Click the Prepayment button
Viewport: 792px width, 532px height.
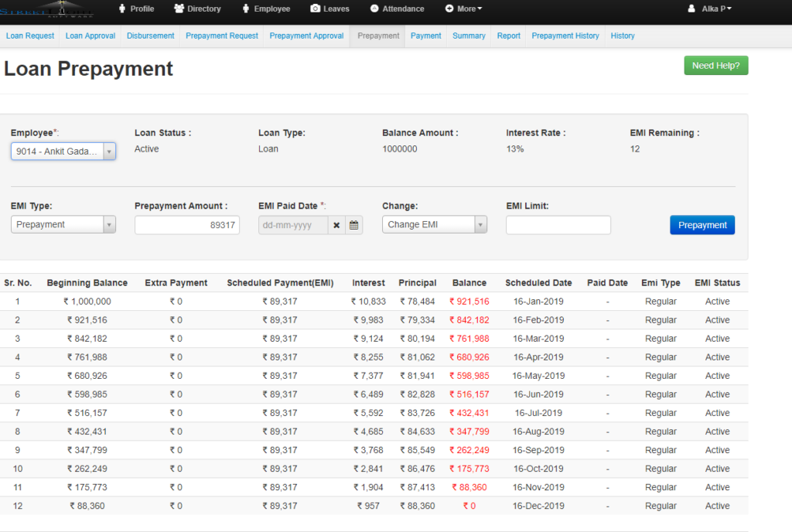point(702,224)
